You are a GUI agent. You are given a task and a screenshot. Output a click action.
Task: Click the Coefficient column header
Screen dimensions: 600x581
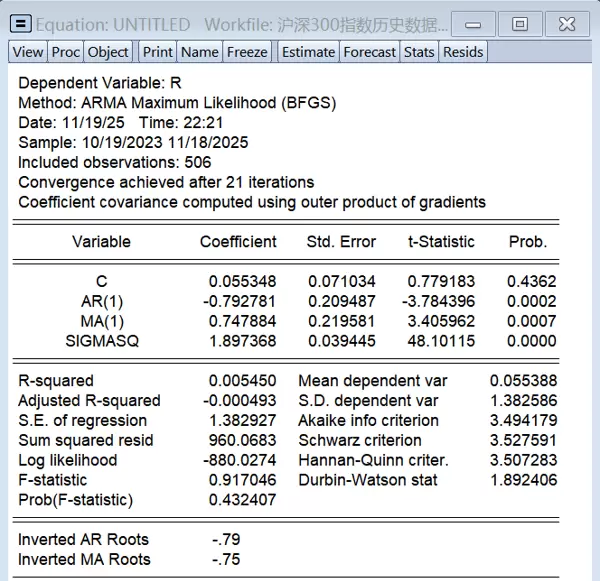[238, 242]
